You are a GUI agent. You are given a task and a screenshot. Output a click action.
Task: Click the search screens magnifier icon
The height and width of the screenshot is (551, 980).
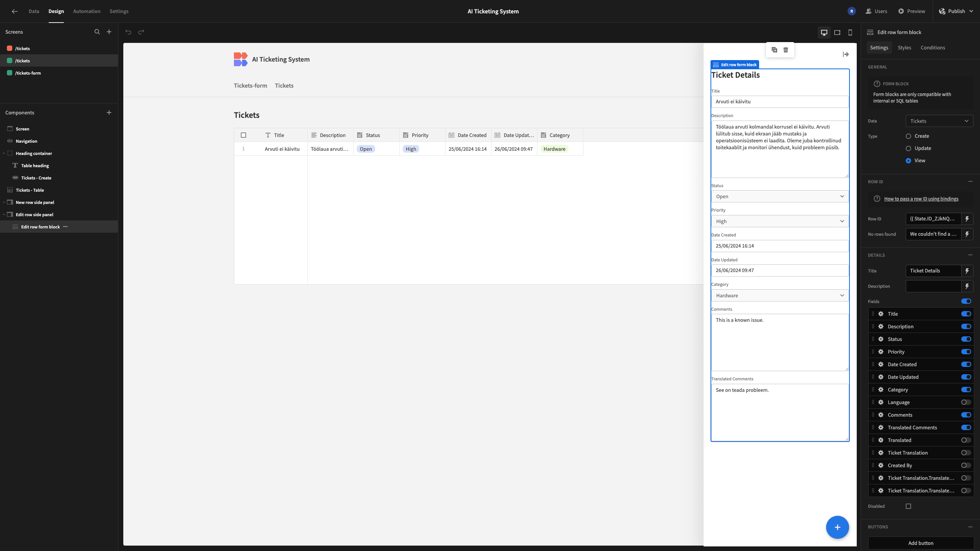[x=97, y=32]
